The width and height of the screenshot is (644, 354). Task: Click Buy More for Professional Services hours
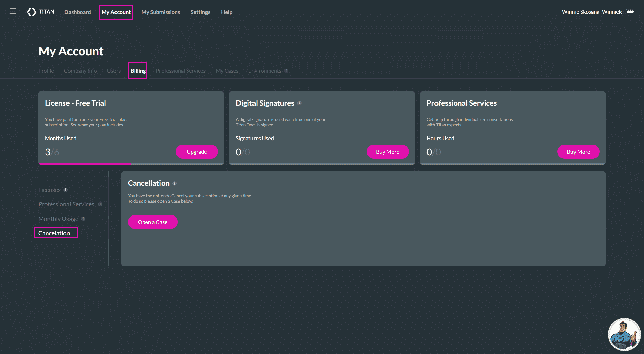point(578,152)
